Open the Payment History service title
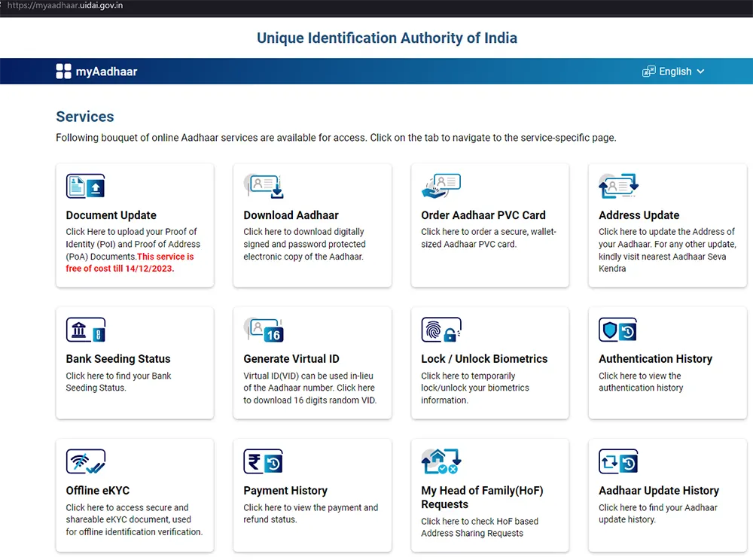This screenshot has width=753, height=560. tap(285, 491)
